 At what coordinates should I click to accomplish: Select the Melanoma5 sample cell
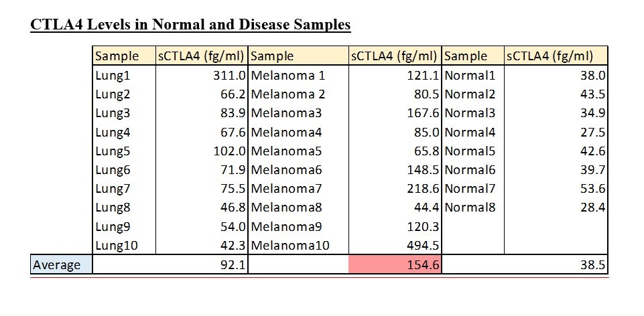tap(298, 151)
